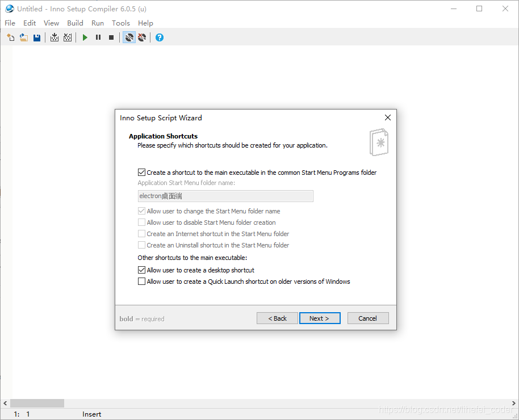The height and width of the screenshot is (420, 519).
Task: Run the script with the green play icon
Action: click(x=85, y=37)
